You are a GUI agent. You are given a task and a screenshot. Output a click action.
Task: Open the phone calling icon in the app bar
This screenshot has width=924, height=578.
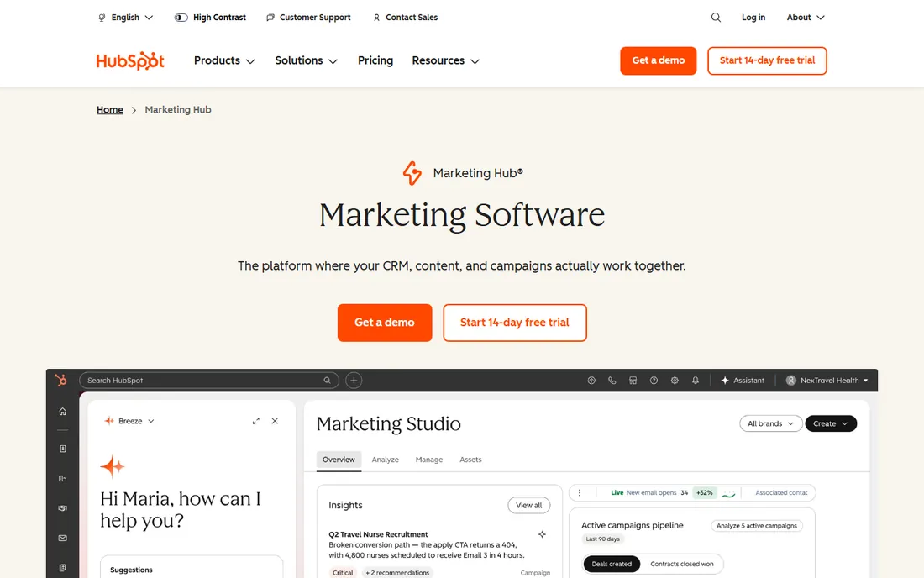(x=612, y=381)
